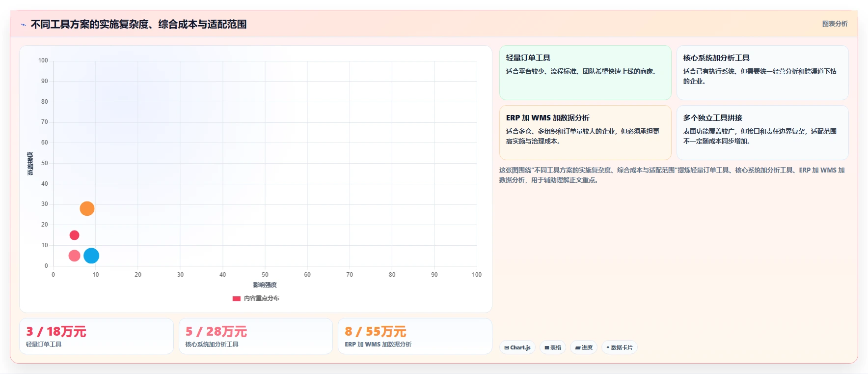Click the 进度 tag
Viewport: 868px width, 374px height.
coord(584,347)
